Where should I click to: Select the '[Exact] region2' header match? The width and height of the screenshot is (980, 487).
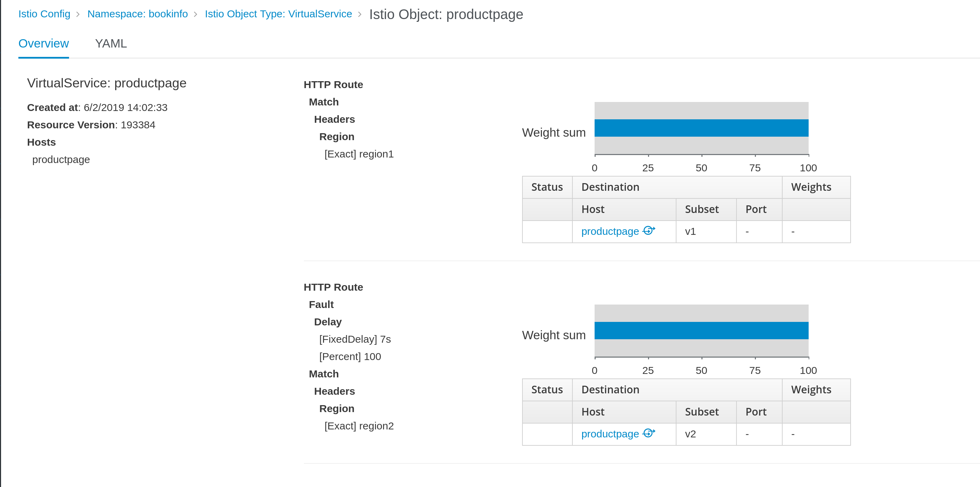tap(359, 426)
